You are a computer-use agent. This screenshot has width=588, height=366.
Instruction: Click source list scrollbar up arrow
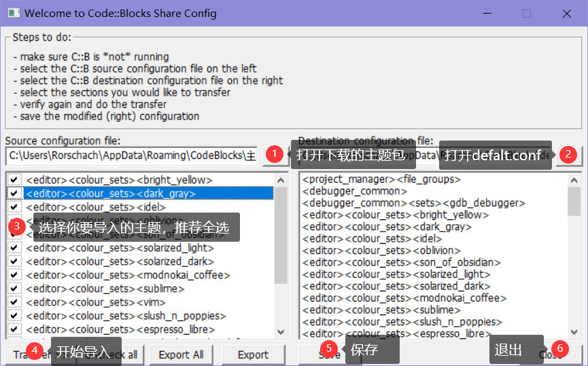(x=281, y=180)
